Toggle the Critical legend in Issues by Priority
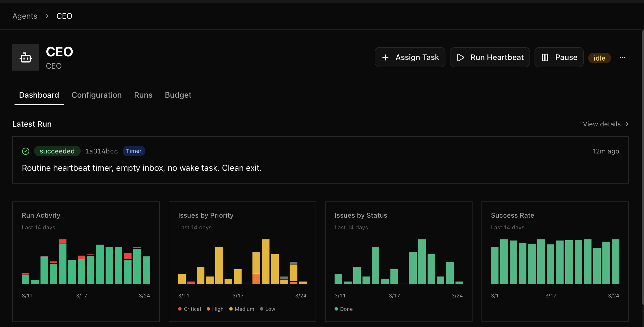Viewport: 644px width, 327px height. pos(190,309)
